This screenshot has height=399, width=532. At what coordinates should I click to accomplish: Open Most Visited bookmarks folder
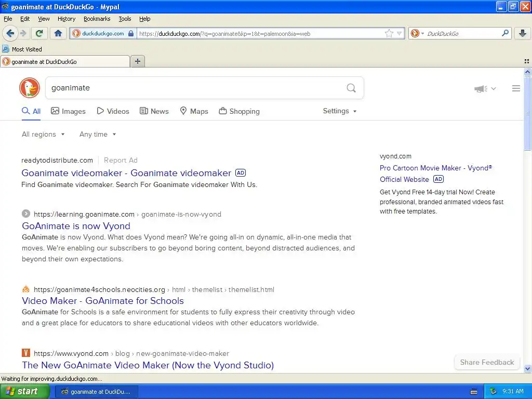22,49
